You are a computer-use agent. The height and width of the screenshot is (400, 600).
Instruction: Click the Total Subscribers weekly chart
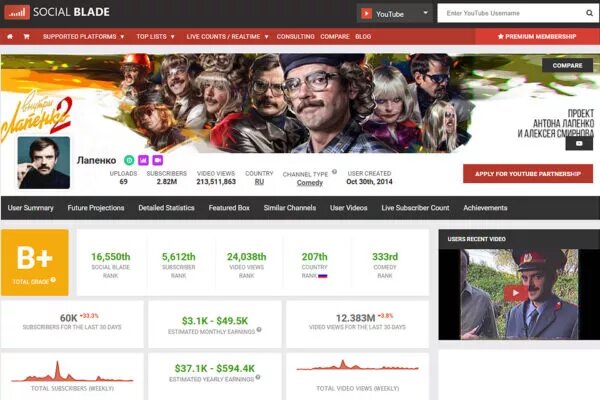(72, 372)
